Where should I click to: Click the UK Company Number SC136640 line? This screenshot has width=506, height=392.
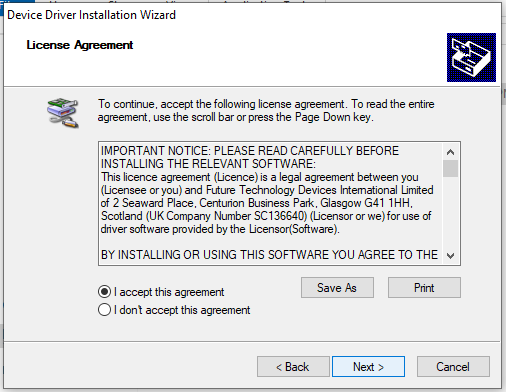click(266, 216)
